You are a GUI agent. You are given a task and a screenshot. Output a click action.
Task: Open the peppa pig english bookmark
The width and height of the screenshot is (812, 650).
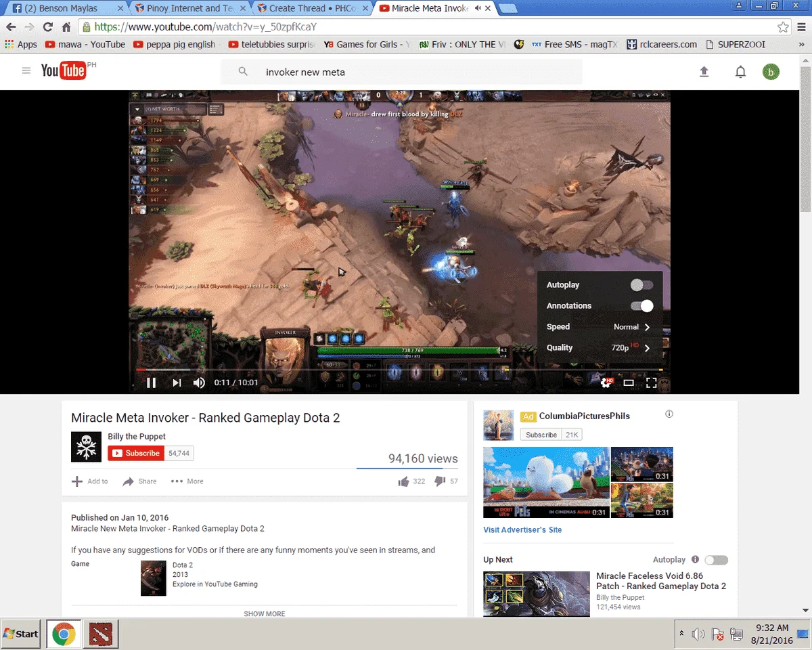(x=175, y=44)
